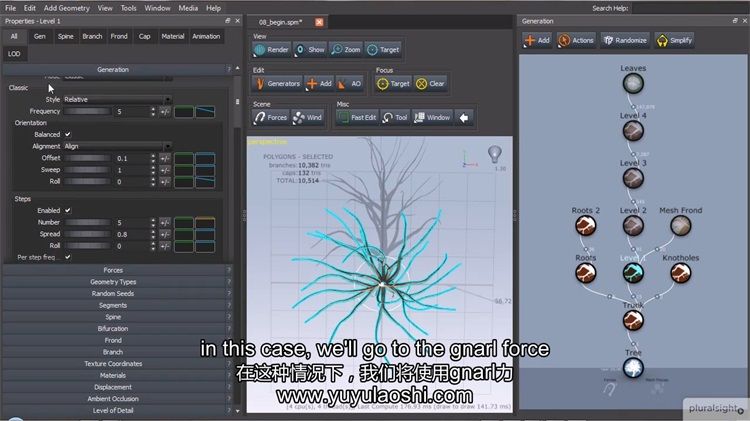Switch to the Animation properties tab
The height and width of the screenshot is (421, 750).
click(x=206, y=36)
